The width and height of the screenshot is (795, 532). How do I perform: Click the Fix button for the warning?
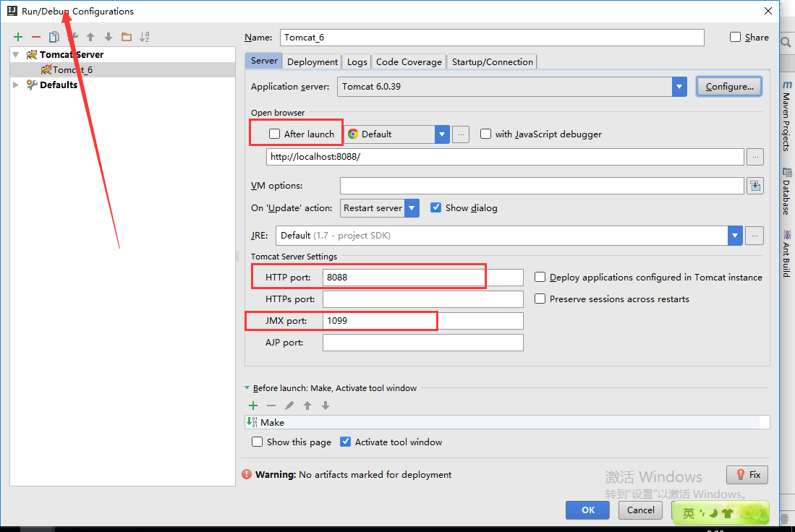tap(747, 475)
